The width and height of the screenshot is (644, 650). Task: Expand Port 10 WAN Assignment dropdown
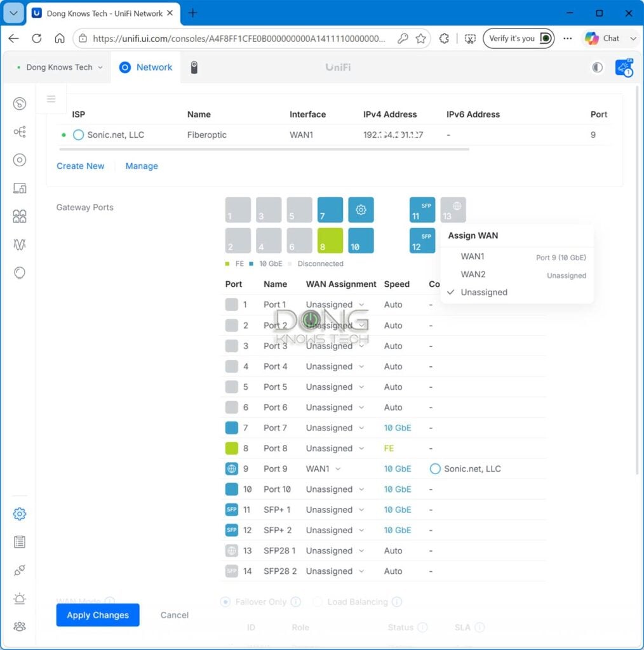pyautogui.click(x=335, y=489)
